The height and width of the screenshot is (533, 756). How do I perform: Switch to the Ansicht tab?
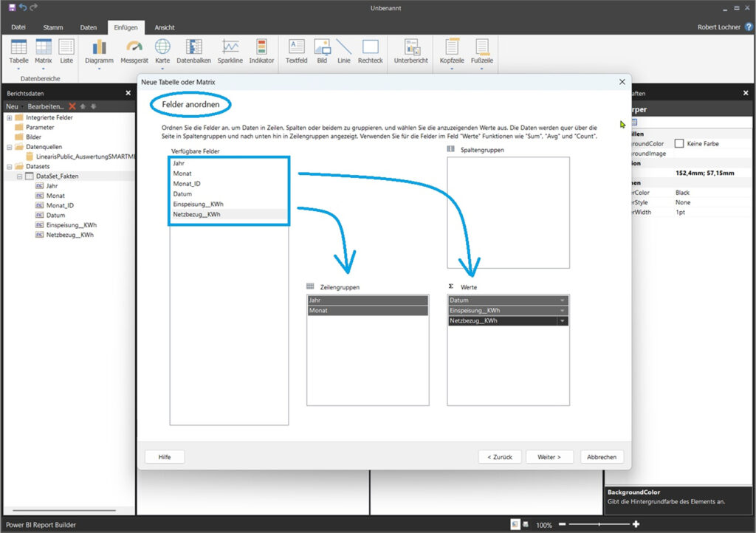tap(165, 27)
